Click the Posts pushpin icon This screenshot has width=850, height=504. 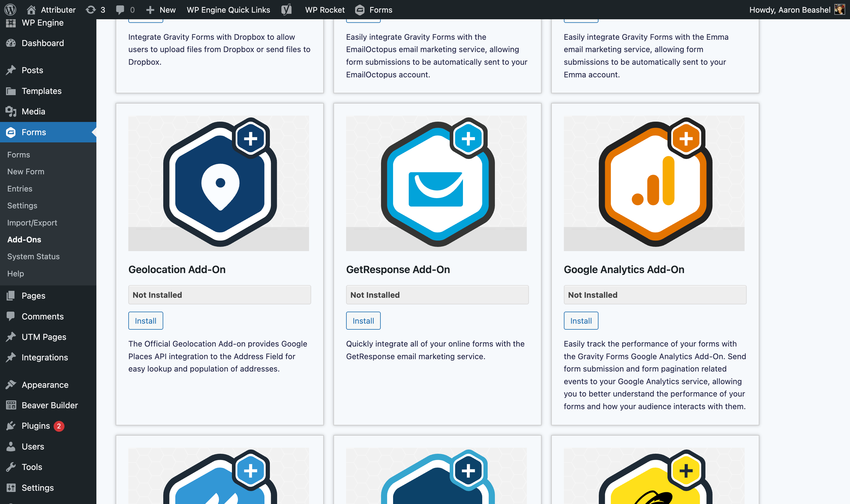(x=11, y=70)
